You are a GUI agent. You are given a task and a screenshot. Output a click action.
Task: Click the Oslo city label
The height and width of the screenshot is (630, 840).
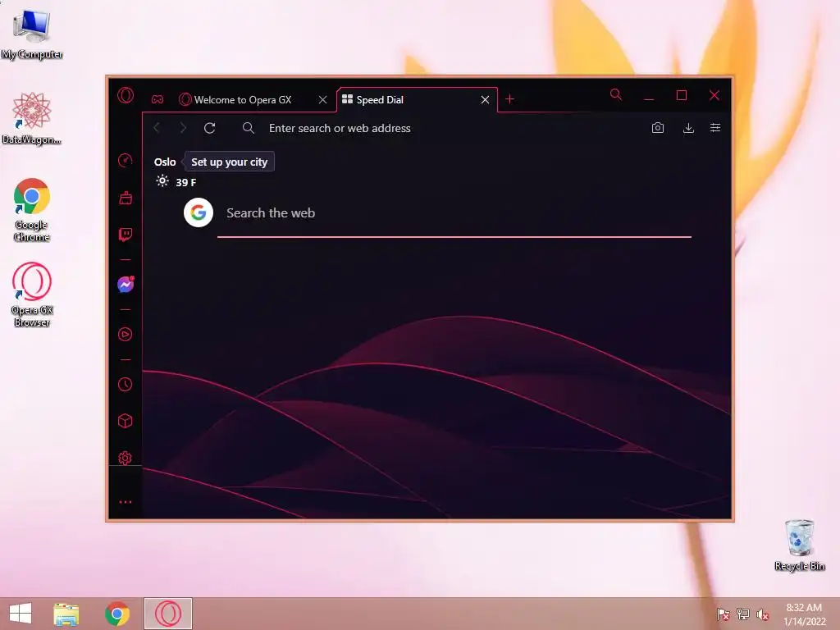pyautogui.click(x=165, y=162)
